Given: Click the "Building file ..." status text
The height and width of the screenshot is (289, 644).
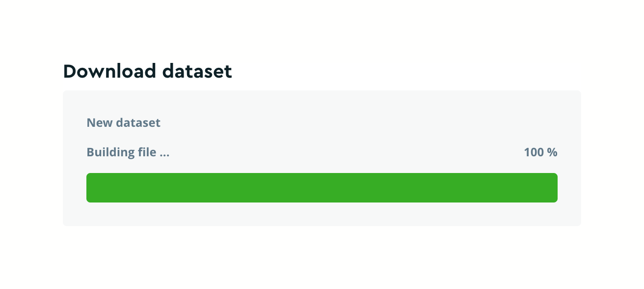Looking at the screenshot, I should click(x=128, y=152).
